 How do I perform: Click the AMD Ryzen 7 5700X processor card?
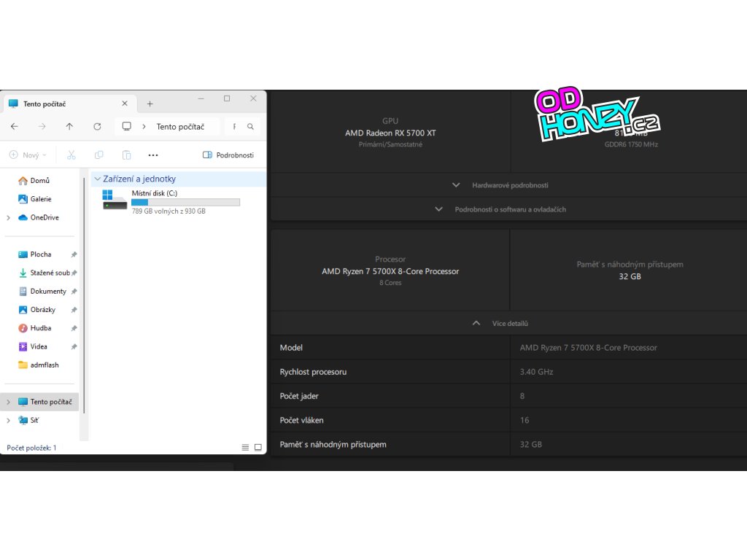(390, 271)
